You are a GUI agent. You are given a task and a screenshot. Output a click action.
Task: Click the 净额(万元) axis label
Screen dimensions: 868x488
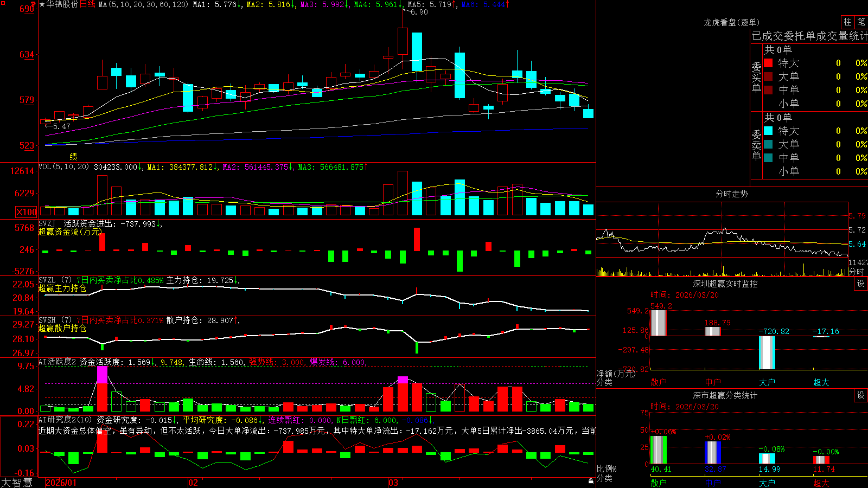pos(616,374)
